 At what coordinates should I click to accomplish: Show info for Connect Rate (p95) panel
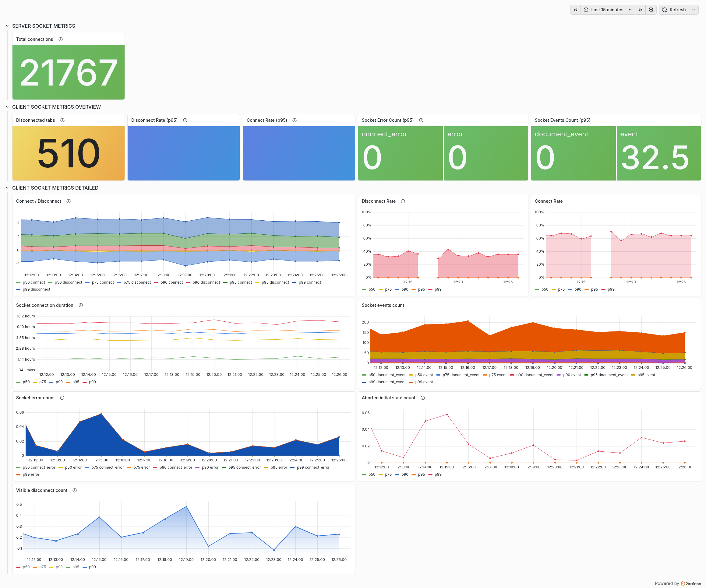click(x=295, y=120)
